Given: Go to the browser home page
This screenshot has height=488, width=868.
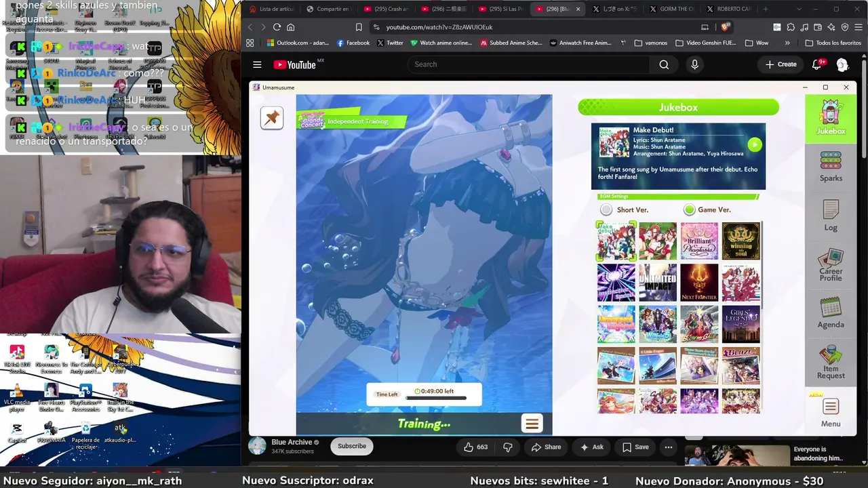Looking at the screenshot, I should 291,27.
